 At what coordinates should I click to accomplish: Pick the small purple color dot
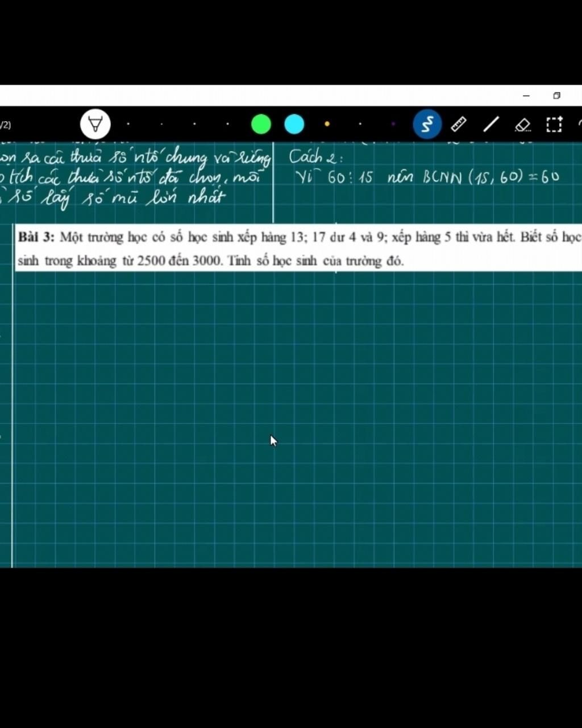pos(393,124)
